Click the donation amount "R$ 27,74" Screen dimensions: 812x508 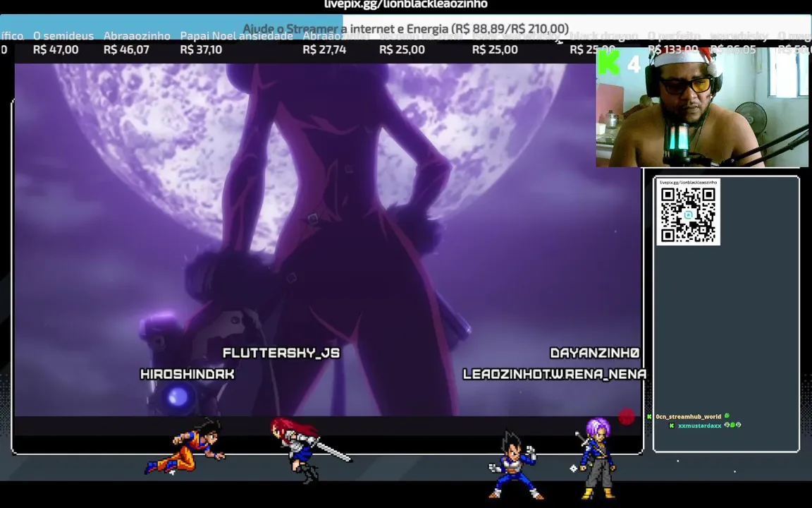point(324,50)
